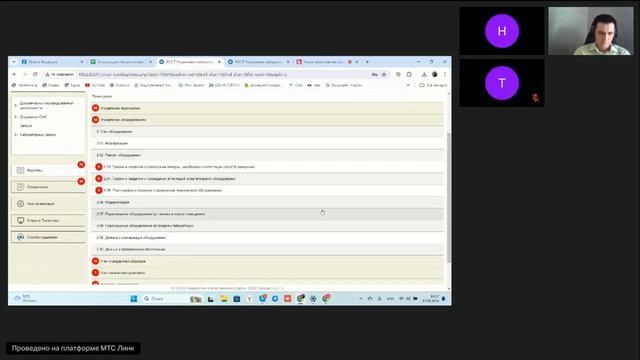
Task: Click the Моя организация round icon
Action: click(x=20, y=204)
